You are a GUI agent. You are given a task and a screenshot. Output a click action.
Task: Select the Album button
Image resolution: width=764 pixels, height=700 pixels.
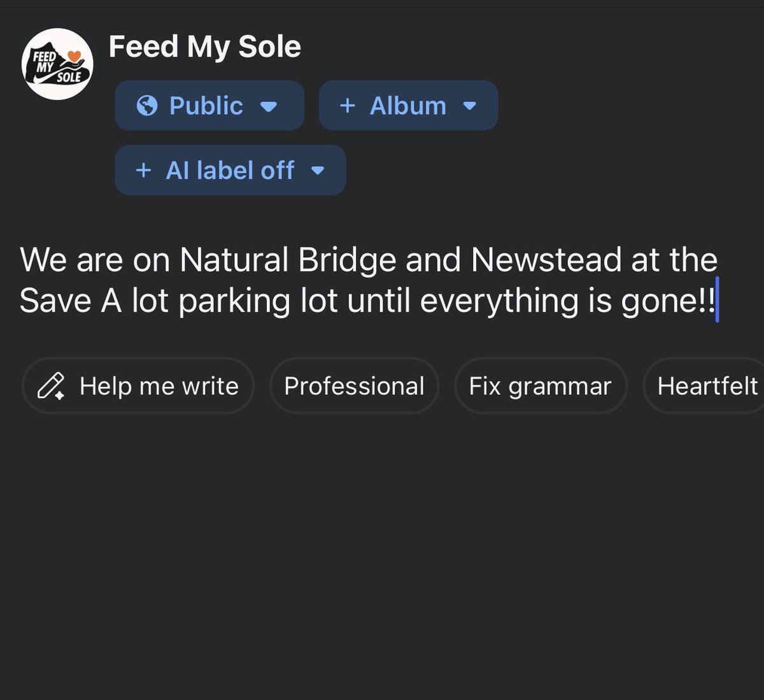point(408,106)
